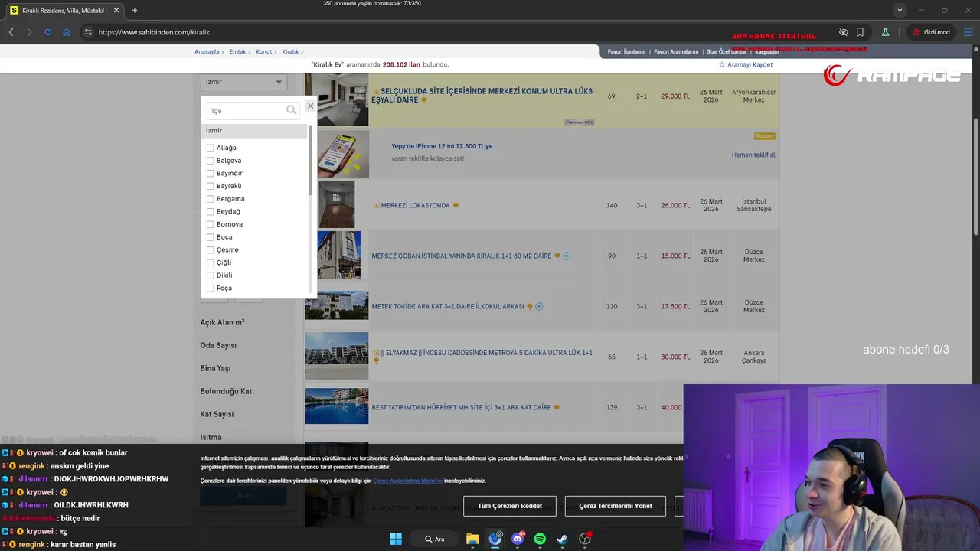Expand the Açık Alan m² filter

click(x=223, y=322)
